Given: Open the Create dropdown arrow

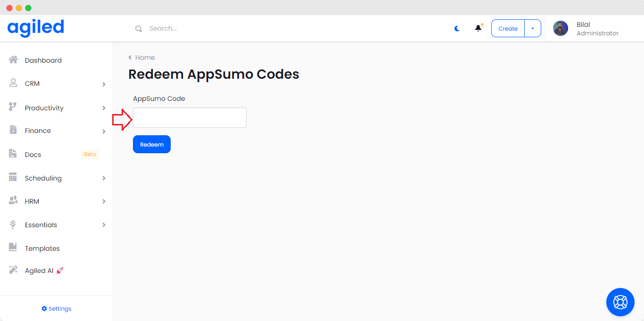Looking at the screenshot, I should (533, 28).
